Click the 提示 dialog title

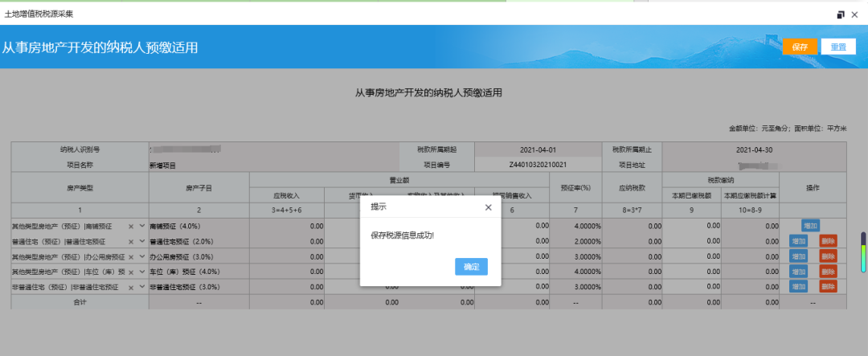tap(379, 207)
